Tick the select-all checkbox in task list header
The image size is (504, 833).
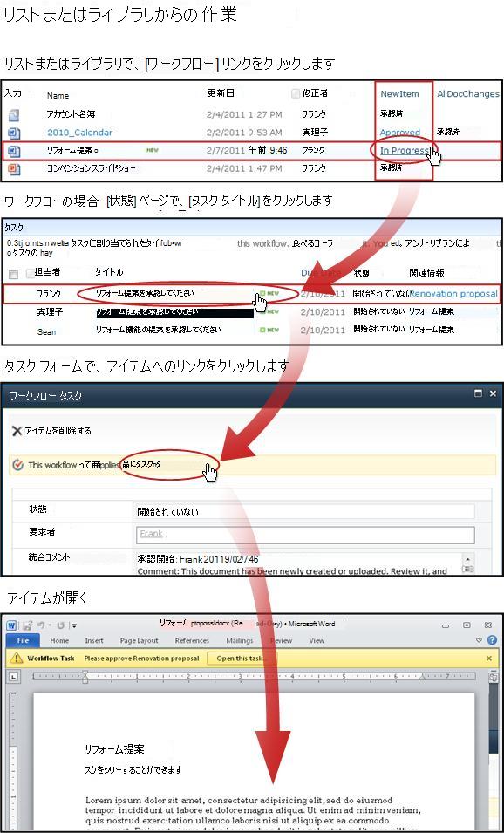click(x=14, y=274)
